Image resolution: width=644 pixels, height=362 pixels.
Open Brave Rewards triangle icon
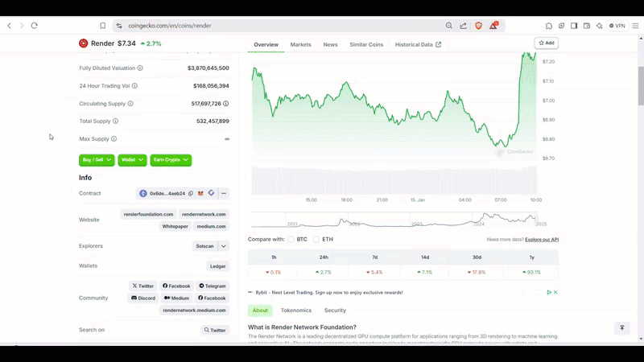pos(493,26)
